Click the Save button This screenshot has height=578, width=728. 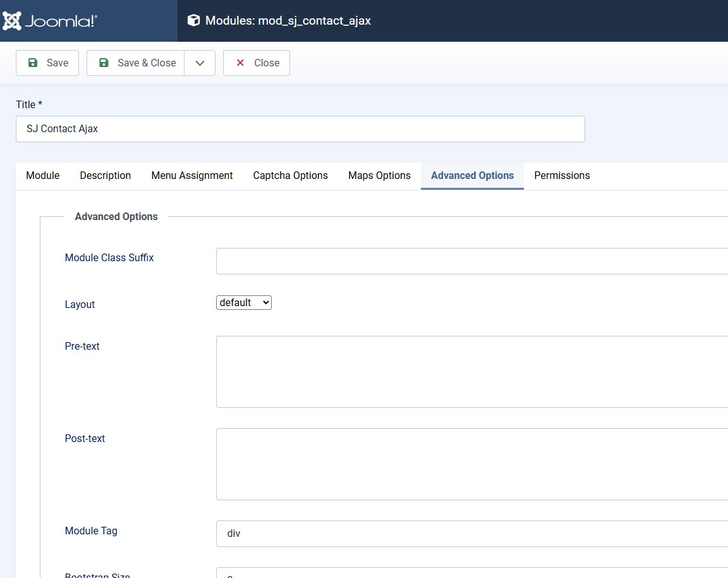click(x=47, y=63)
